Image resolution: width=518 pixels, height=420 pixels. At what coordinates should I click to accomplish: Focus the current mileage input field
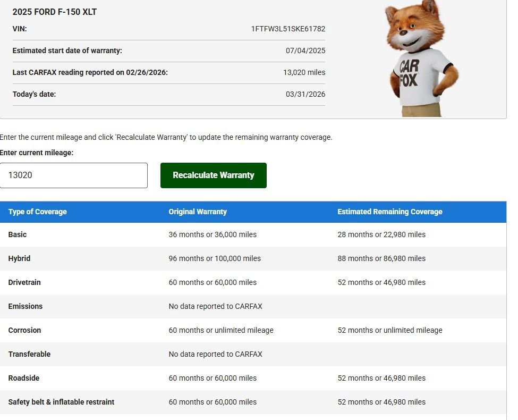tap(73, 175)
